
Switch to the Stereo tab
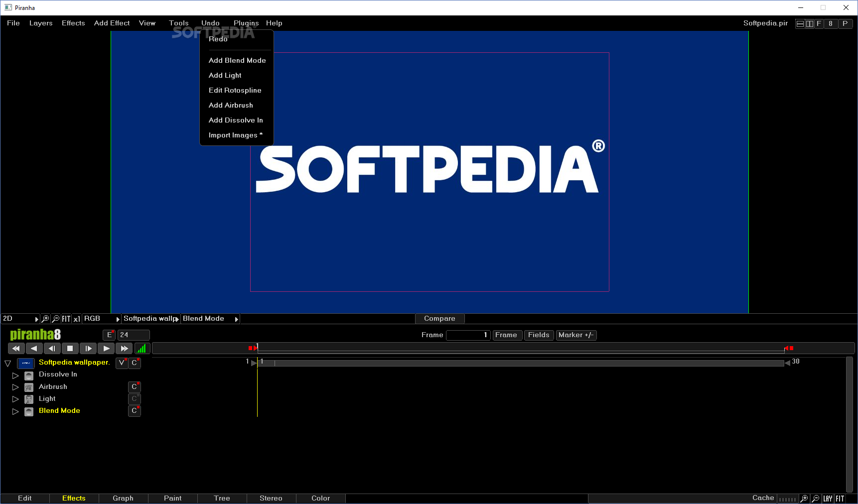pos(271,499)
